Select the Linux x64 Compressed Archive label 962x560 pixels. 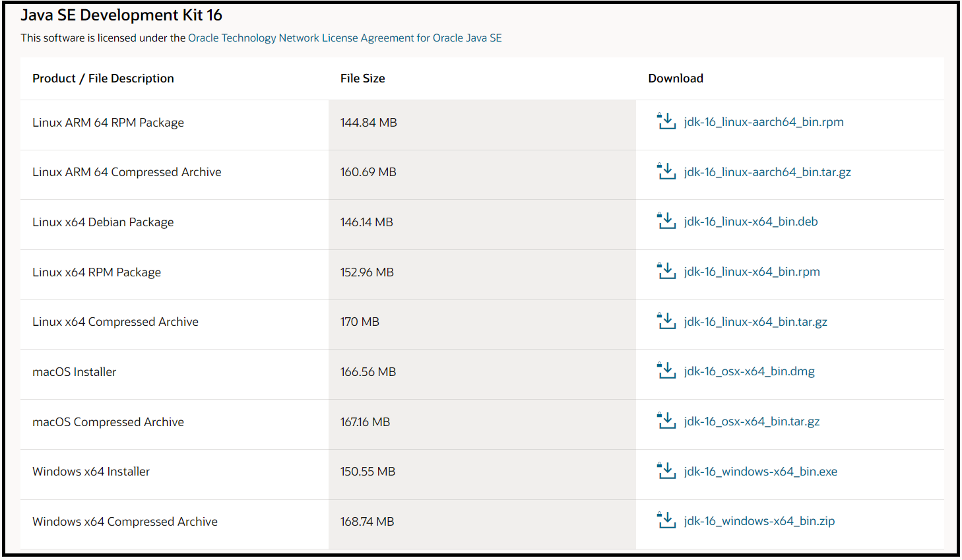pos(115,322)
